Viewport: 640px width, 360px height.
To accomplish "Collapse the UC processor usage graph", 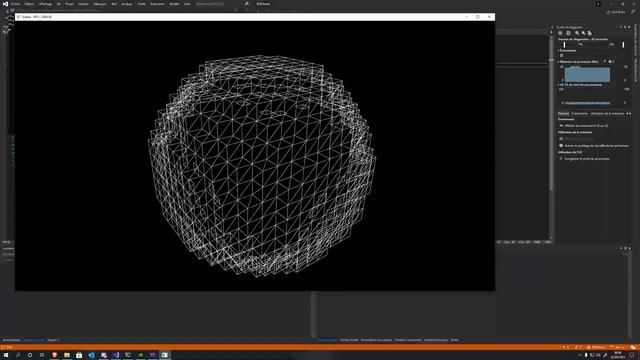I will point(559,85).
